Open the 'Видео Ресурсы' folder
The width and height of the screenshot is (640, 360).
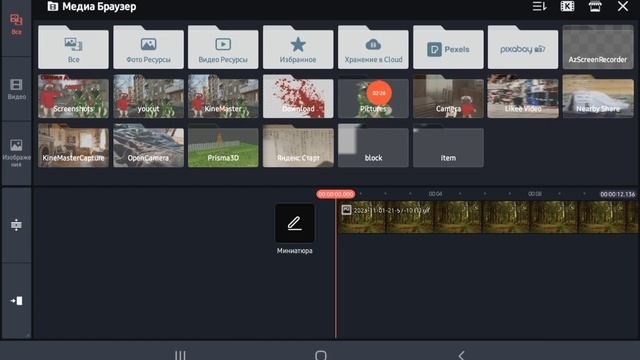(x=223, y=47)
